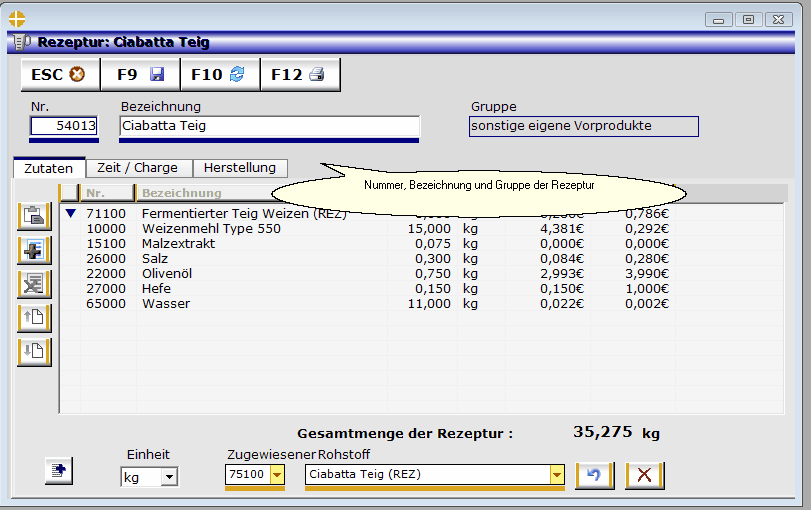The width and height of the screenshot is (811, 510).
Task: Click quantity 15,000 of Weizenmehl
Action: point(429,229)
